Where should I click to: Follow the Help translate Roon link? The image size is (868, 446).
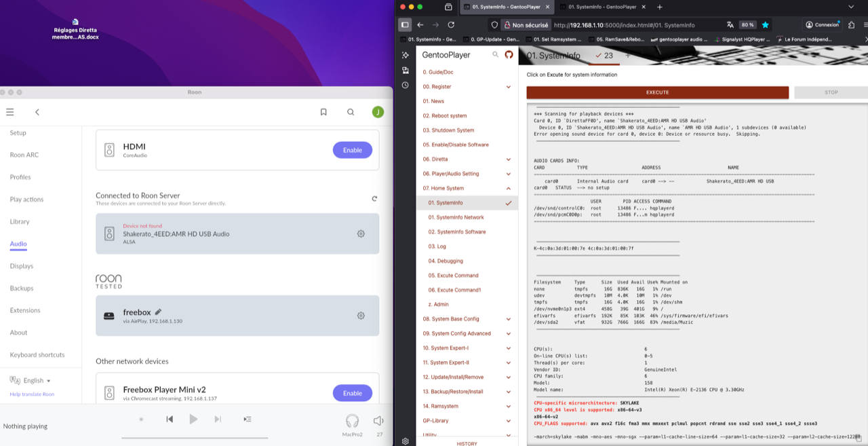coord(32,394)
